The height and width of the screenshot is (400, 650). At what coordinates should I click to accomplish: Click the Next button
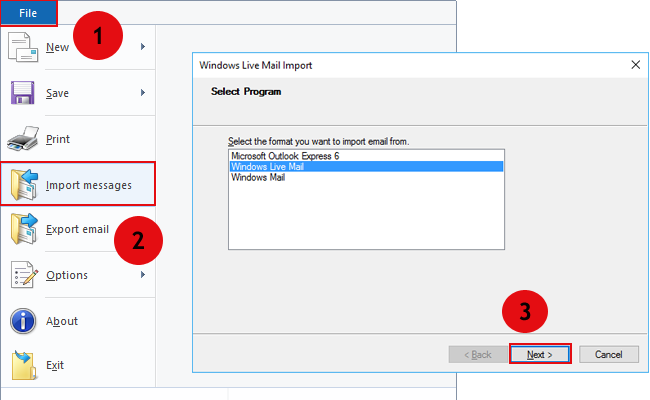(x=540, y=354)
